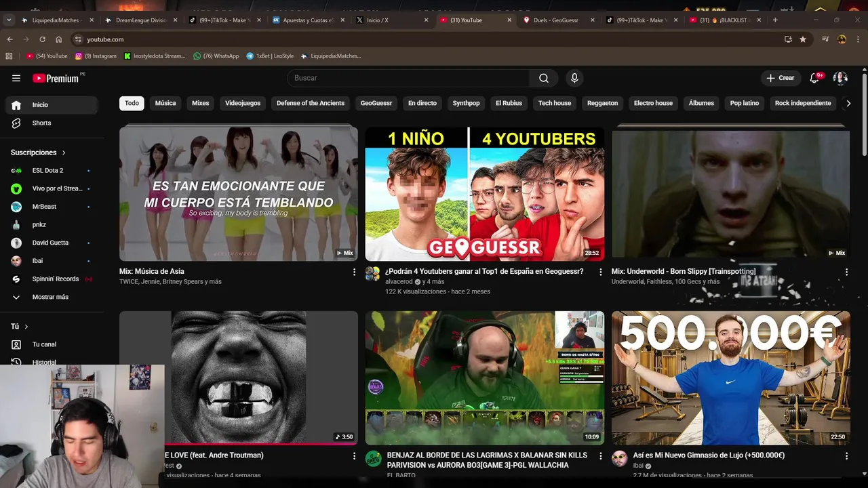Screen dimensions: 868x488
Task: Switch to Duels - GeoGuessr browser tab
Action: [556, 20]
